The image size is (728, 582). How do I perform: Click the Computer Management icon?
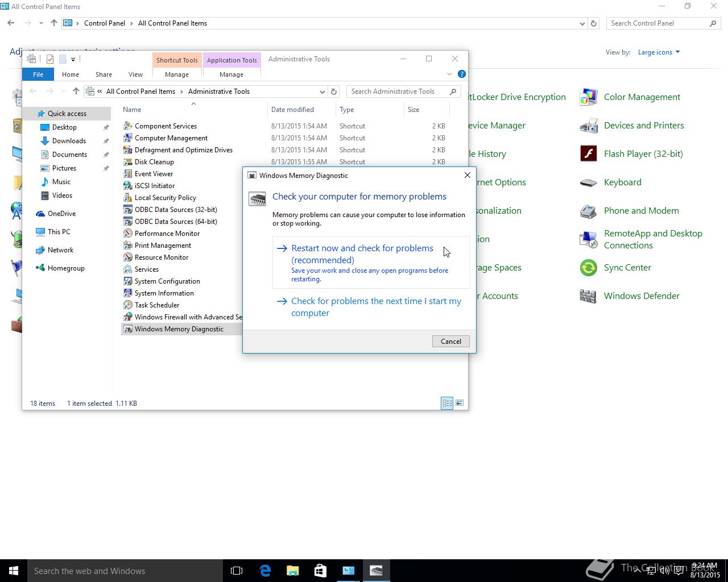[x=128, y=138]
